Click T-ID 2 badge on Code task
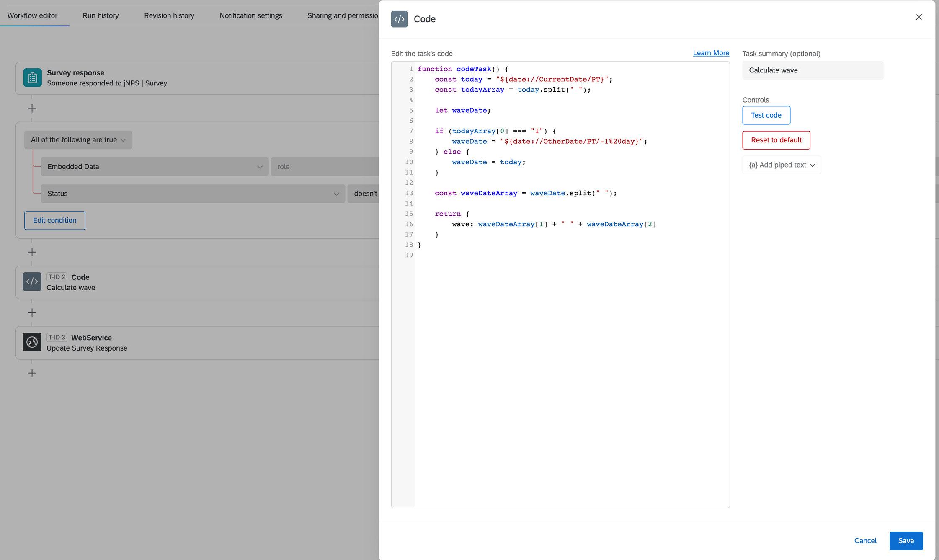This screenshot has width=939, height=560. pyautogui.click(x=57, y=277)
